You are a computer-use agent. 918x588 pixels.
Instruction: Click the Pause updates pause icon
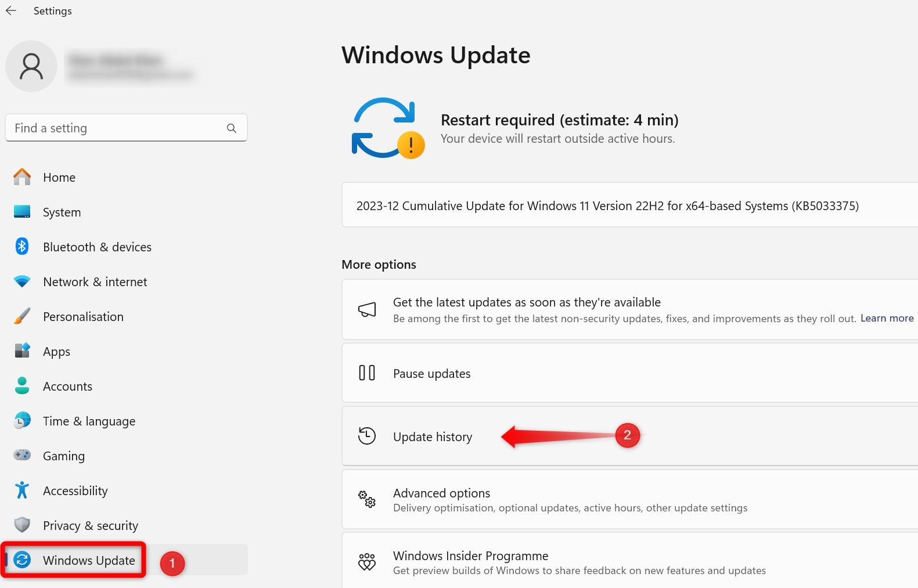point(367,373)
